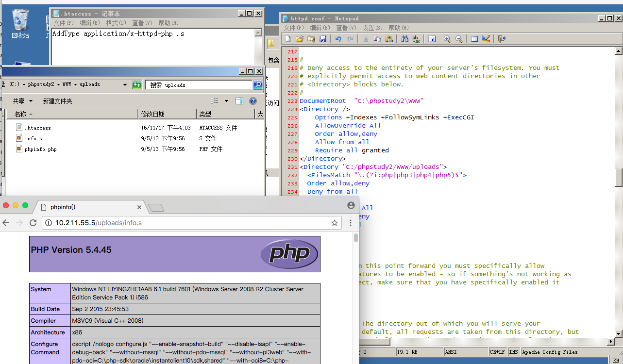This screenshot has width=623, height=364.
Task: Click the New file icon in httpd.conf Notepad
Action: (288, 39)
